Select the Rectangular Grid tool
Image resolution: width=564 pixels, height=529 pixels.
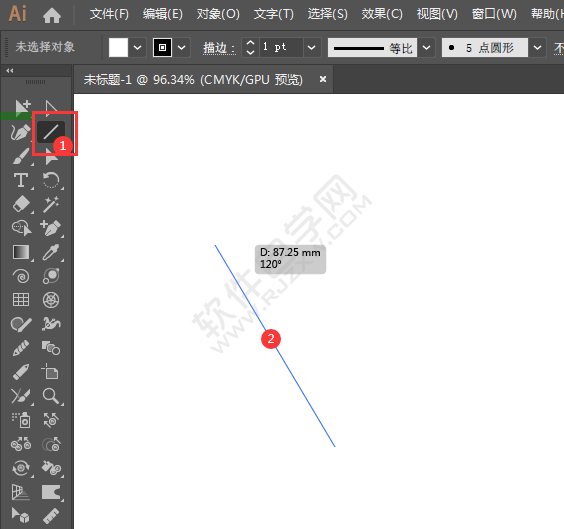coord(21,300)
